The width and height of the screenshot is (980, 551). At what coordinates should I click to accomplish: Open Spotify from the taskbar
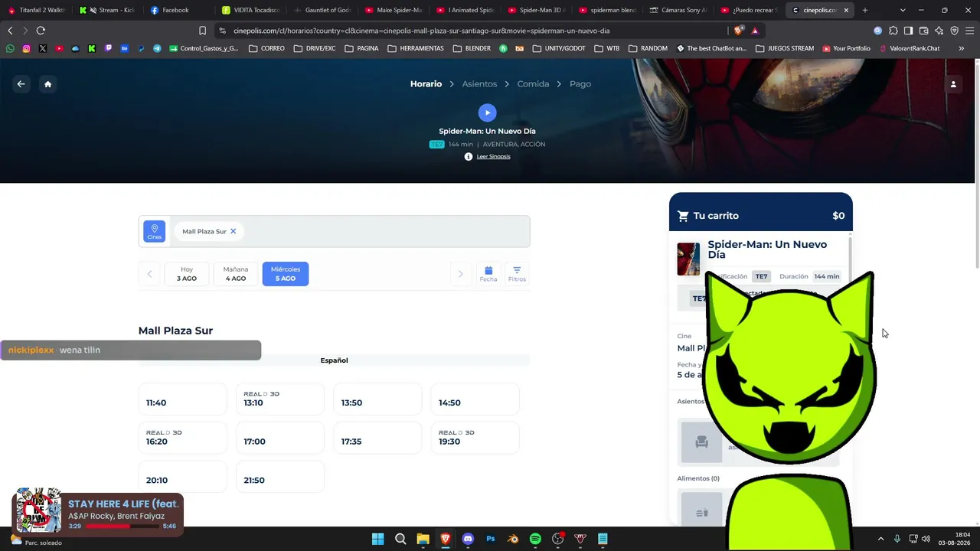tap(535, 539)
